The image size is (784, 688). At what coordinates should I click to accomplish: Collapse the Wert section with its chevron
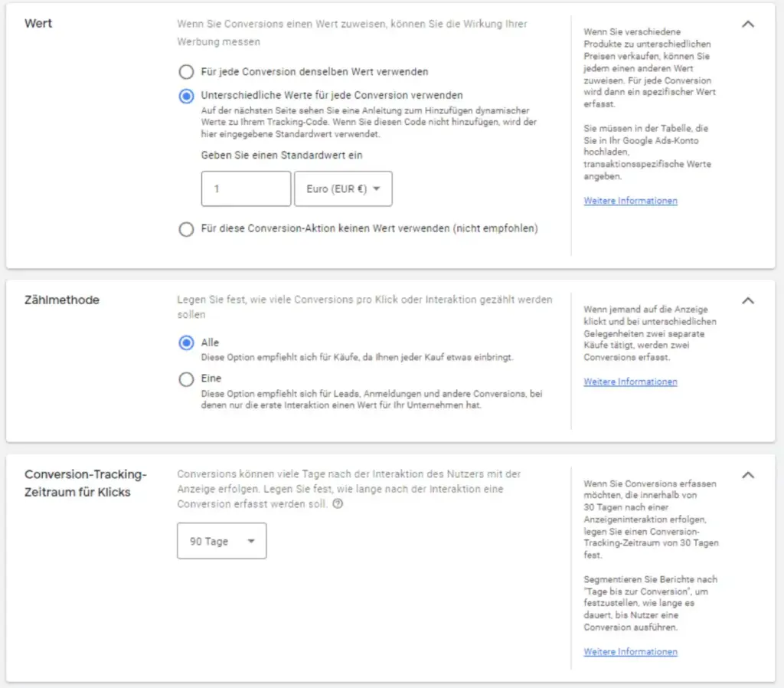pos(748,24)
